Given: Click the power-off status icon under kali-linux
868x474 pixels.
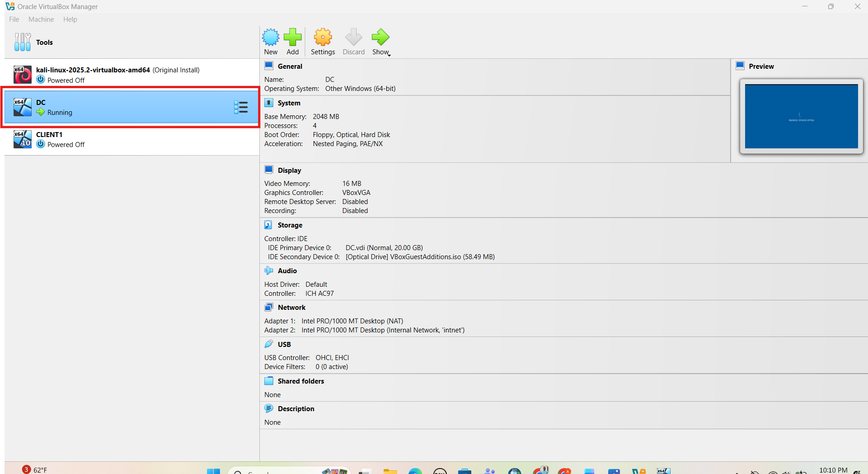Looking at the screenshot, I should 41,80.
